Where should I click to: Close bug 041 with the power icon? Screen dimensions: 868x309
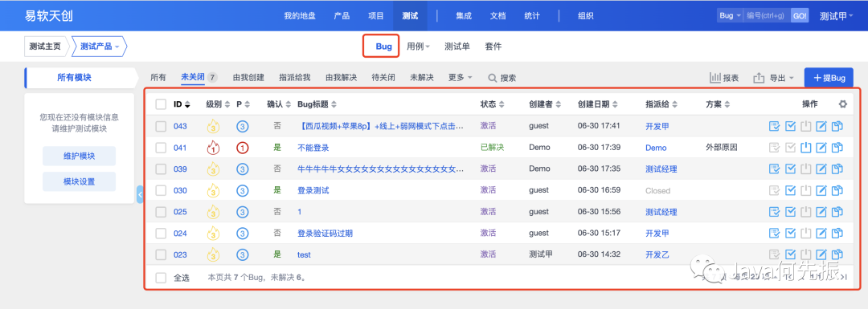click(806, 148)
